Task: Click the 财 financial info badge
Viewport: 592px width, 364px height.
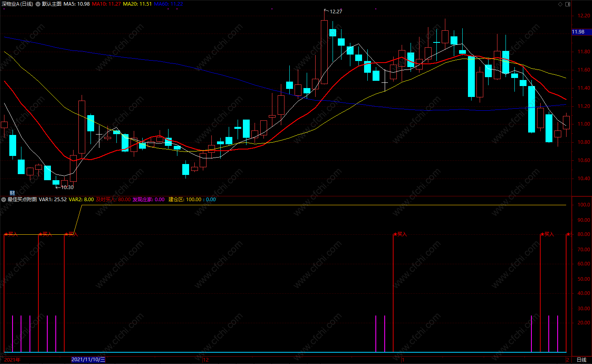Action: [x=12, y=193]
